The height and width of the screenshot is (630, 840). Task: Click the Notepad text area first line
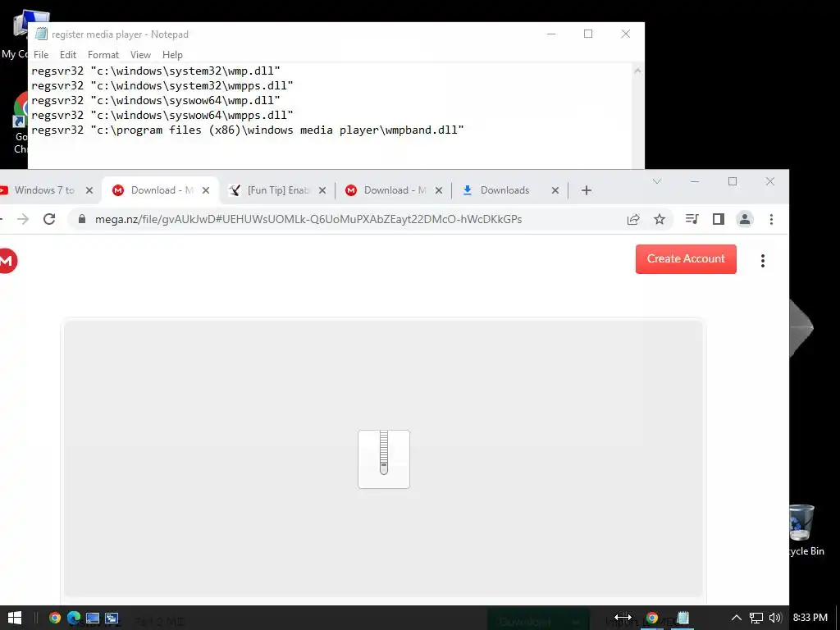pyautogui.click(x=155, y=71)
